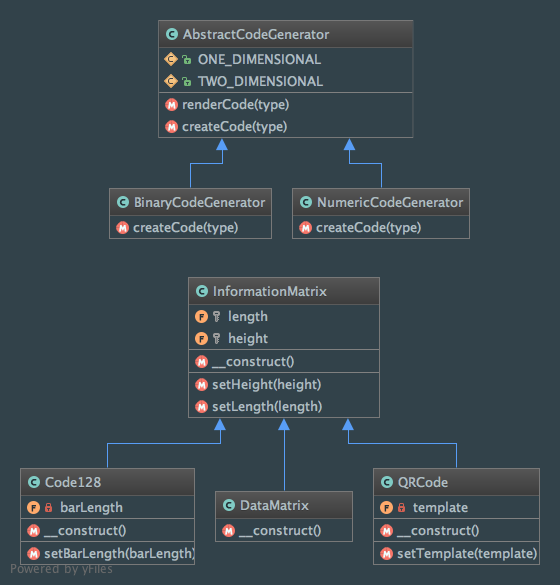This screenshot has height=585, width=560.
Task: Click the class icon beside Code128
Action: coord(34,482)
